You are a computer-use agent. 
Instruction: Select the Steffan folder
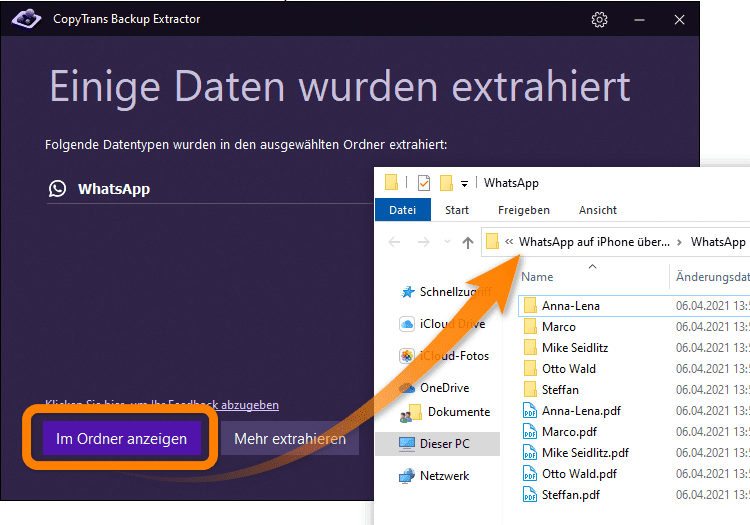pyautogui.click(x=560, y=390)
